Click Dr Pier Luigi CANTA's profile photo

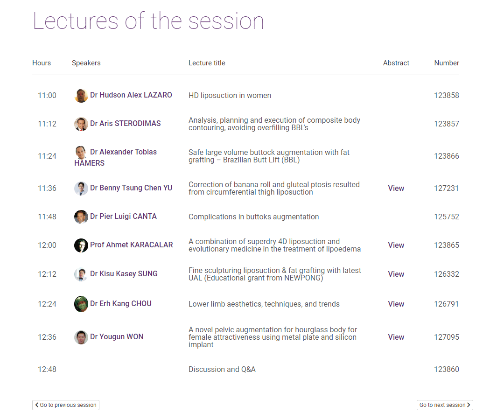tap(81, 217)
